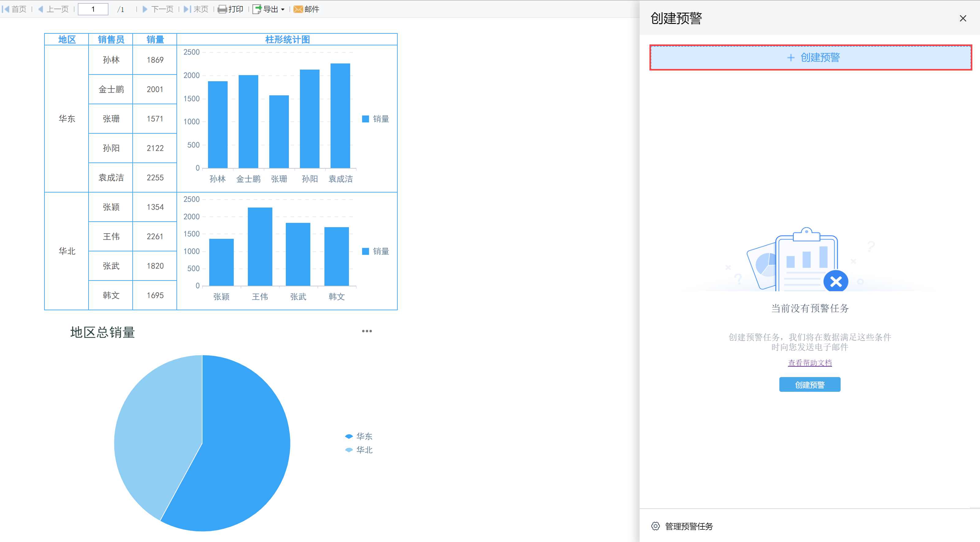Send report via the mail icon
Viewport: 980px width, 542px height.
pos(298,9)
